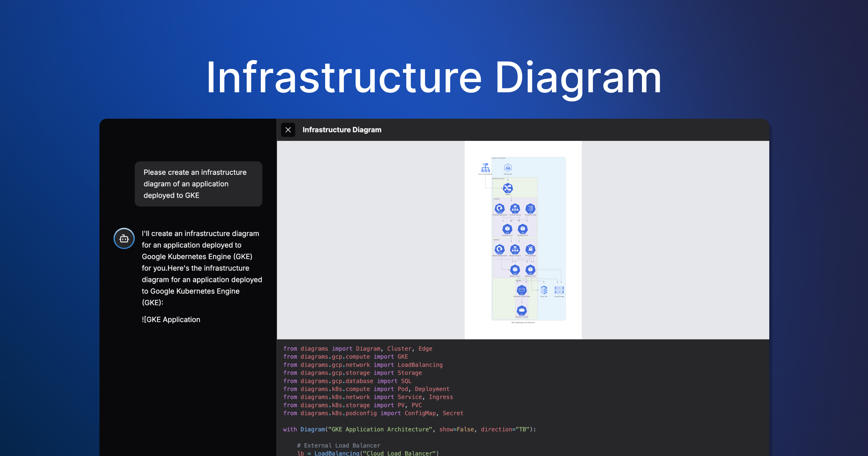Click the GKE Cluster icon

[x=508, y=168]
